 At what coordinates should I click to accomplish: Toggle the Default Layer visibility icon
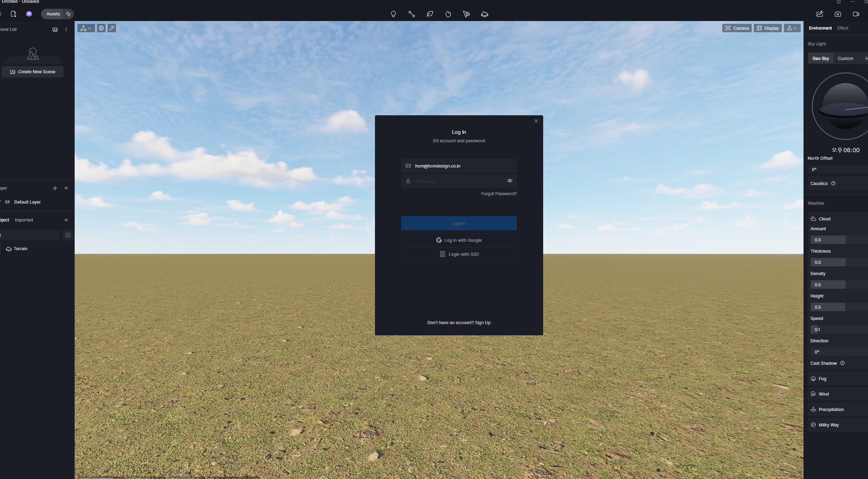[7, 202]
